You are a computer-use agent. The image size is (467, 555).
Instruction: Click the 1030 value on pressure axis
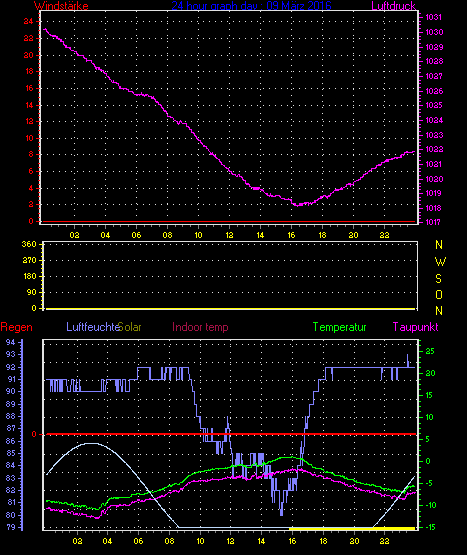(x=434, y=32)
